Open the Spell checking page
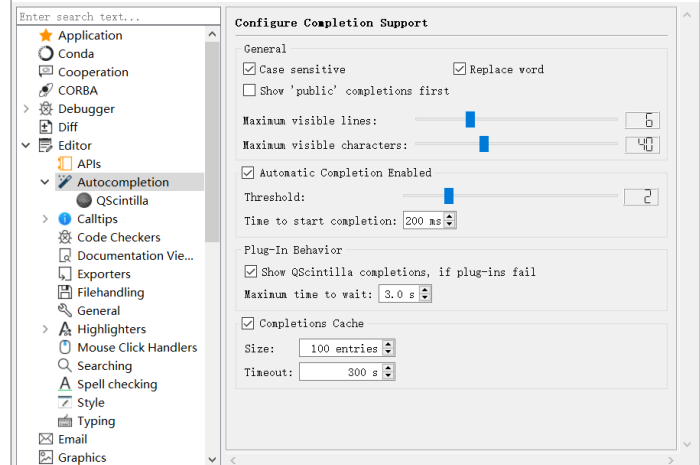This screenshot has width=700, height=465. (x=117, y=384)
